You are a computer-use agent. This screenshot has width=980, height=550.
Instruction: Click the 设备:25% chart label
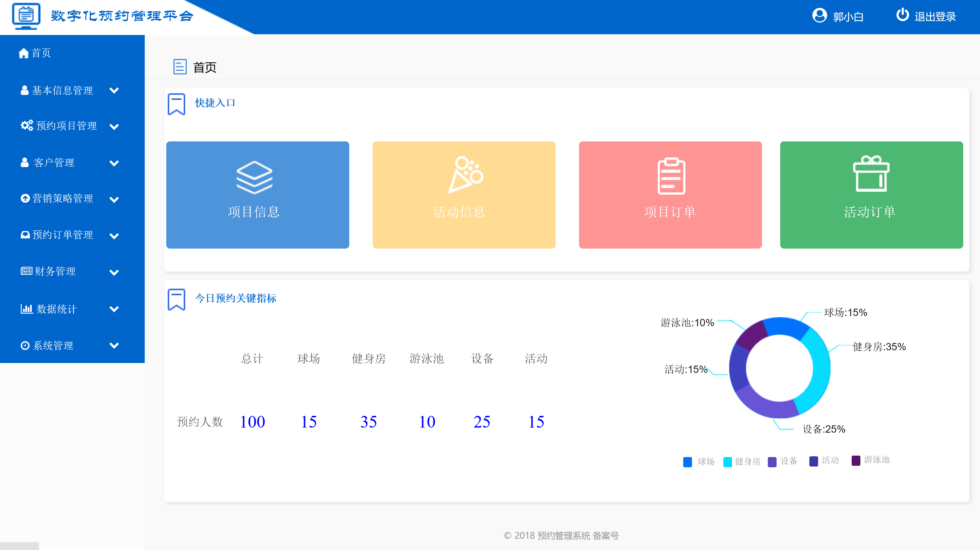[824, 429]
